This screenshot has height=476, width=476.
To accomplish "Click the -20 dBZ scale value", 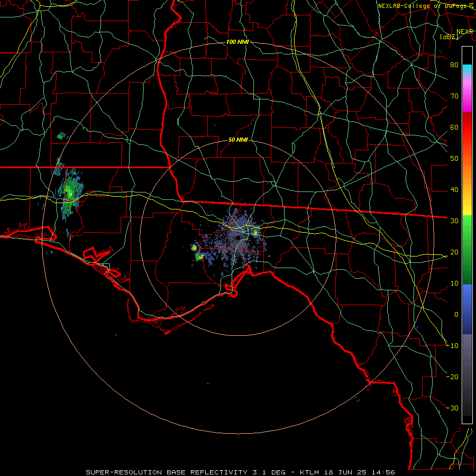I will coord(452,377).
